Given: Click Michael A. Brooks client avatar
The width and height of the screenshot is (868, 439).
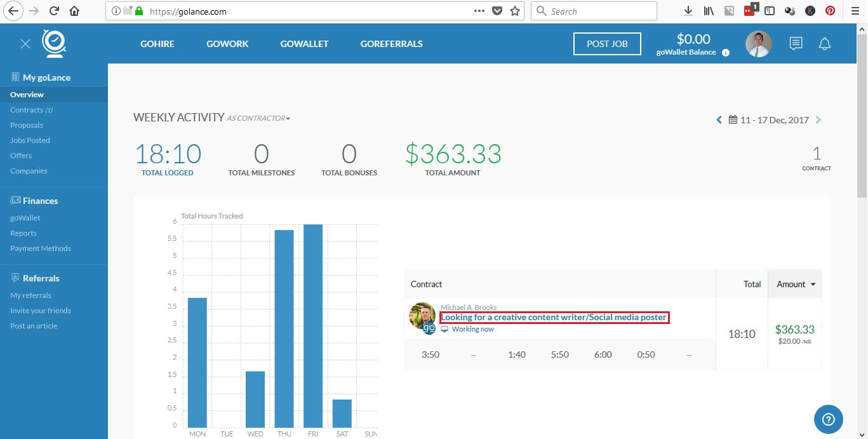Looking at the screenshot, I should (423, 316).
